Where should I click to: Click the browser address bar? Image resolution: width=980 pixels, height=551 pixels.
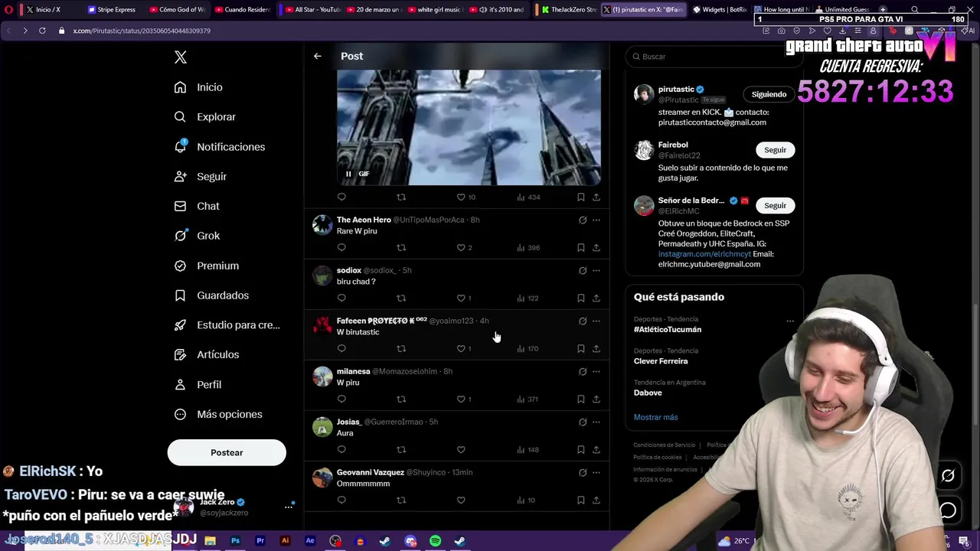click(x=383, y=31)
